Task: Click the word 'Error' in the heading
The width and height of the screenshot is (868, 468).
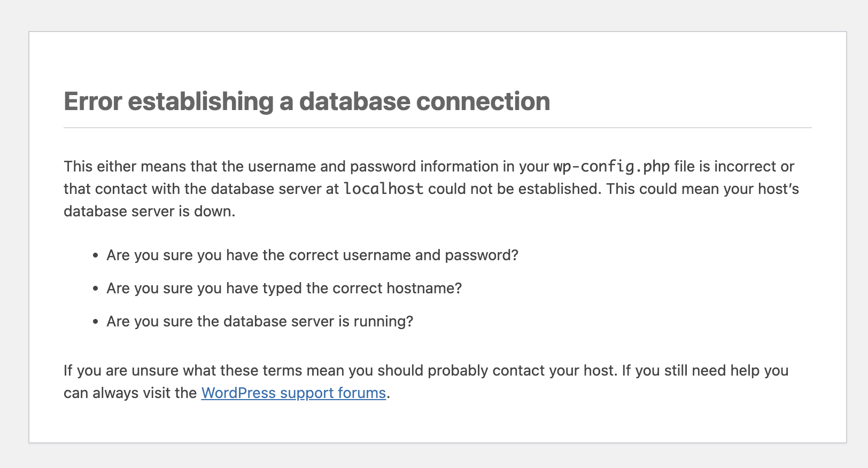Action: (93, 102)
